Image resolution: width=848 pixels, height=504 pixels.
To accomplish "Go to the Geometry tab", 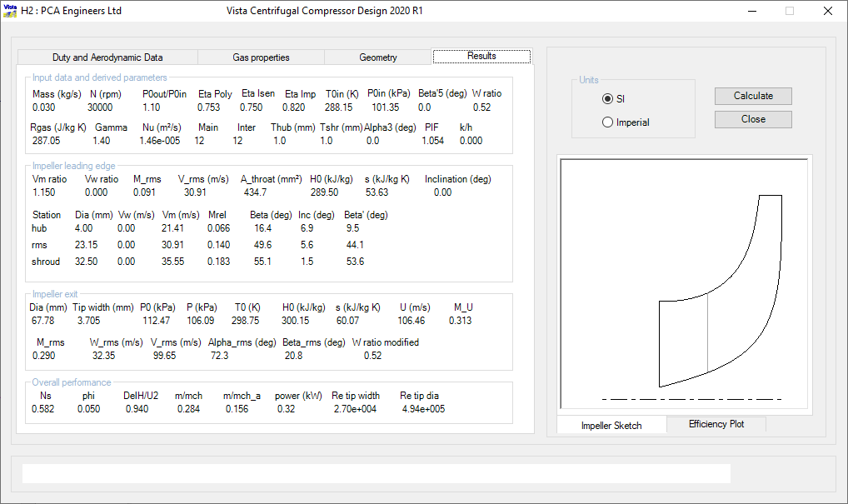I will click(377, 57).
